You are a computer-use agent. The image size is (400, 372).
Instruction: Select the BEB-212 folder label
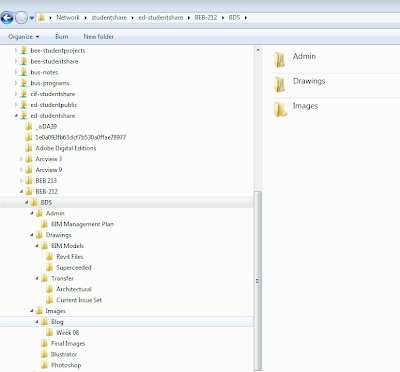[x=47, y=192]
